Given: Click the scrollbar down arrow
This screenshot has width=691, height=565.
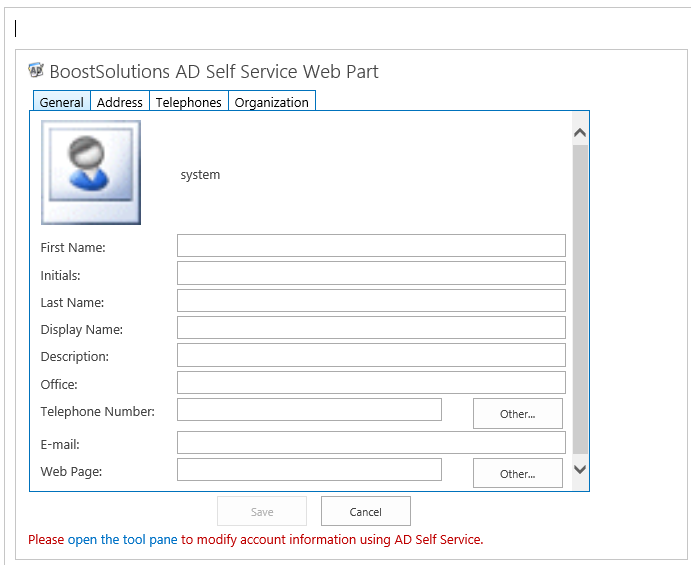Looking at the screenshot, I should click(580, 469).
